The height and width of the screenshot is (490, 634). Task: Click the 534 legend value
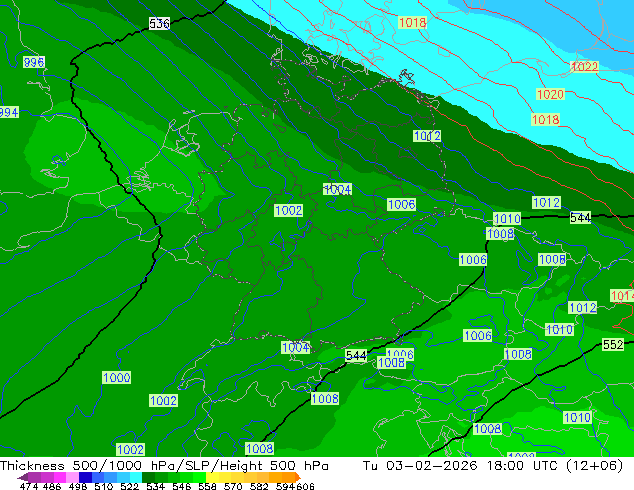coord(155,486)
